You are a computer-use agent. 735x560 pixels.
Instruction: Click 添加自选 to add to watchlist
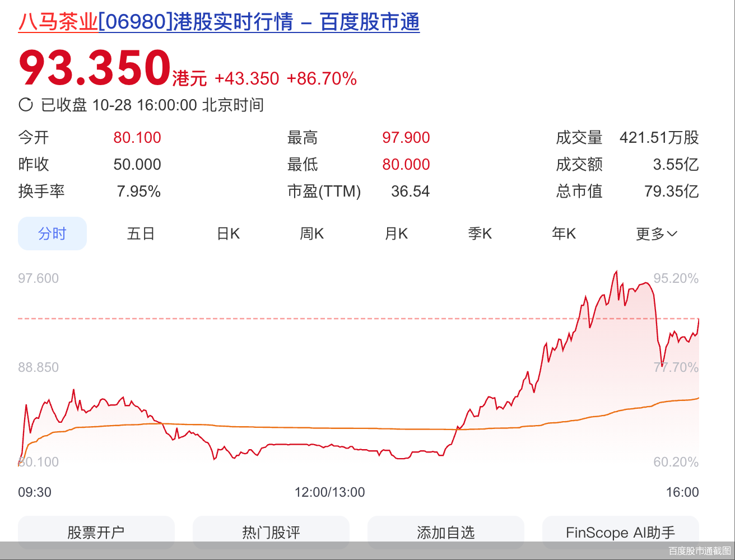pyautogui.click(x=446, y=533)
